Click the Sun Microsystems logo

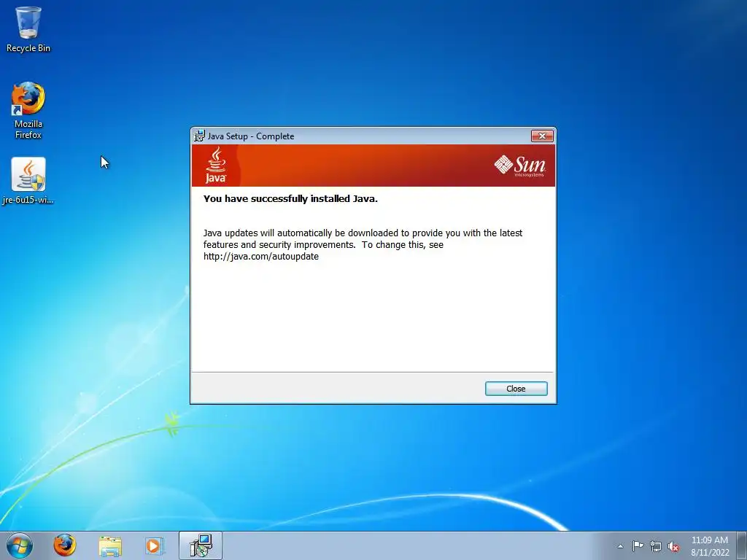(x=519, y=166)
